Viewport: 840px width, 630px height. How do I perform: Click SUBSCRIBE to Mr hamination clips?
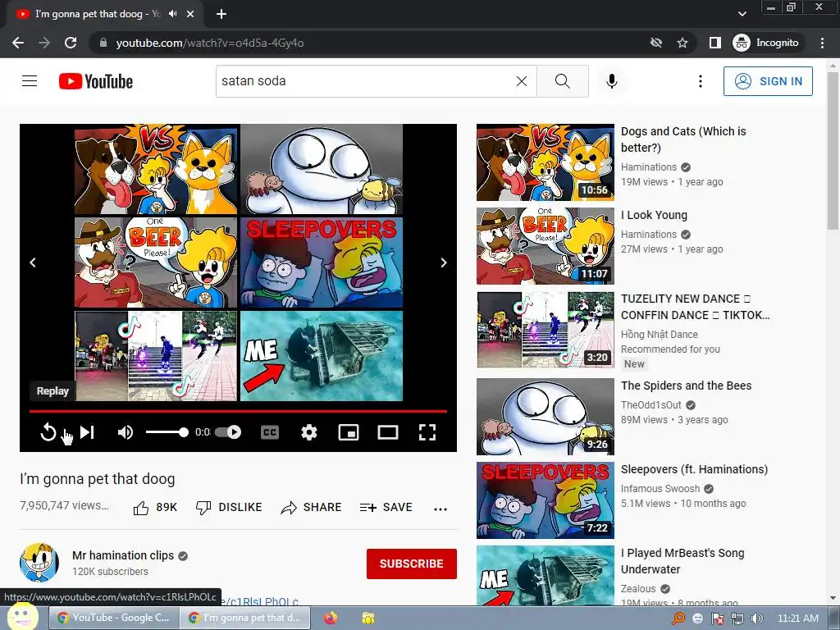(x=412, y=564)
